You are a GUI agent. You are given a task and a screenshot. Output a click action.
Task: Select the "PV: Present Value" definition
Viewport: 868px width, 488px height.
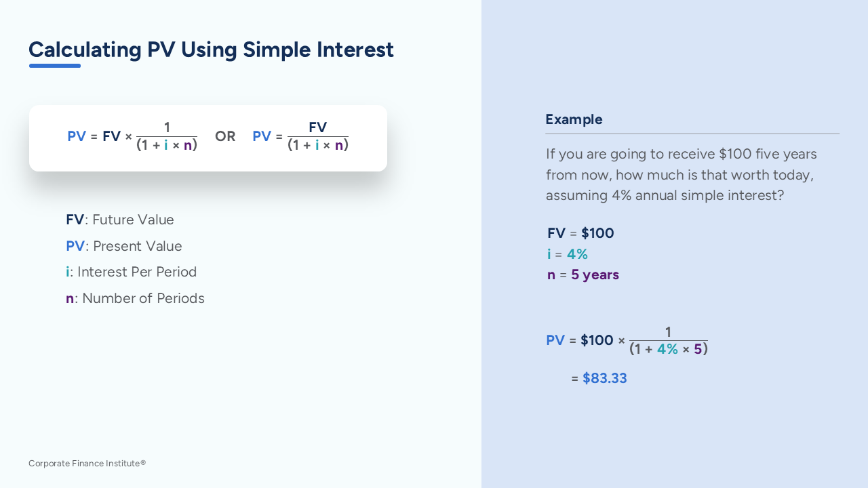(124, 246)
